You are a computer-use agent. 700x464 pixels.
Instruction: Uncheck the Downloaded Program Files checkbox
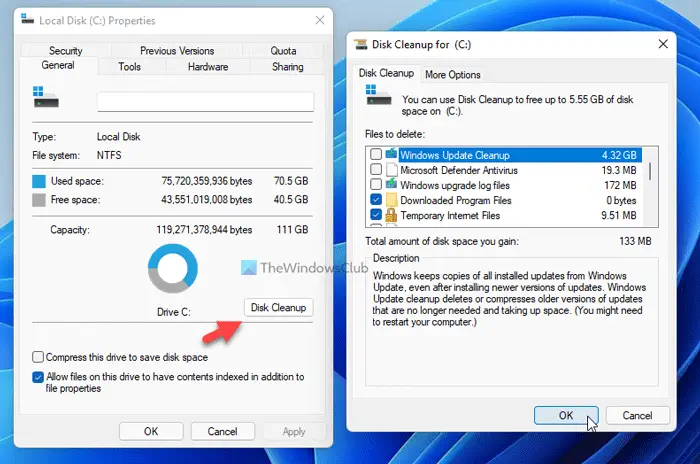pyautogui.click(x=376, y=200)
